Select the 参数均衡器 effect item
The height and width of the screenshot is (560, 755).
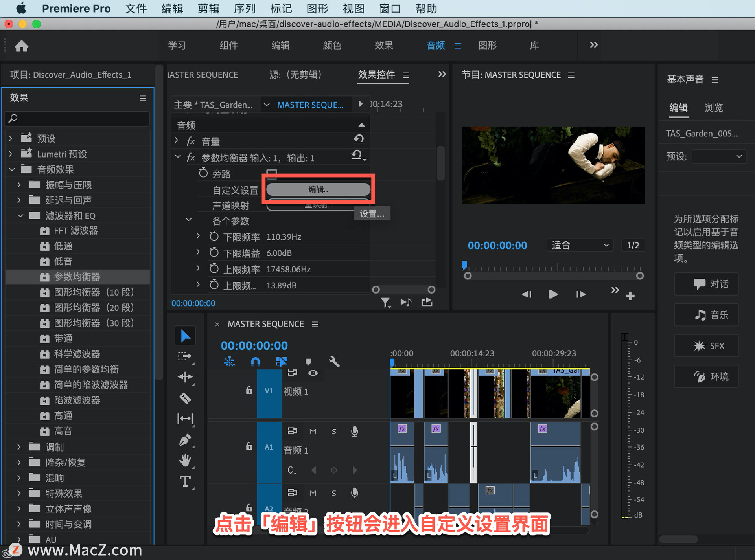(77, 277)
